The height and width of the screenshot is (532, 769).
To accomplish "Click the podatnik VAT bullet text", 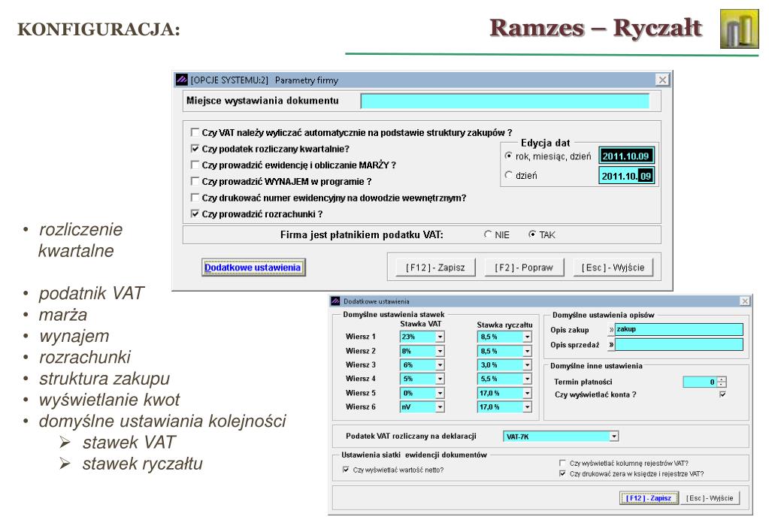I will click(91, 293).
